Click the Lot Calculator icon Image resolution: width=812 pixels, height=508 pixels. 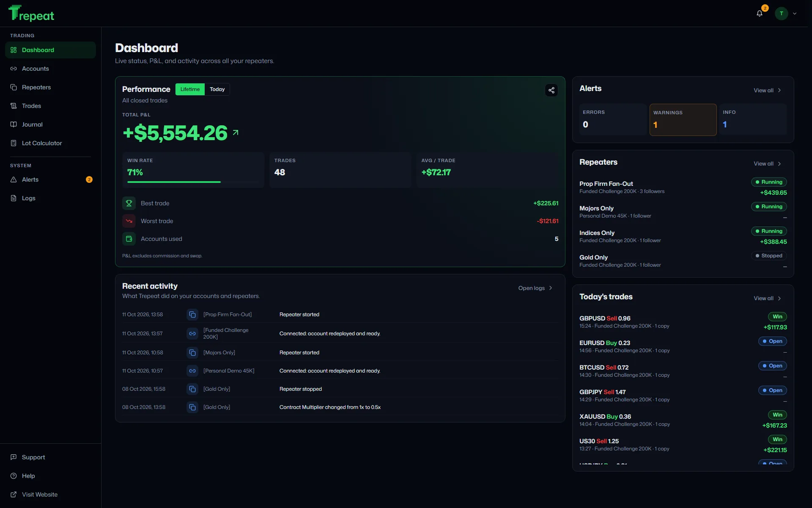coord(14,143)
